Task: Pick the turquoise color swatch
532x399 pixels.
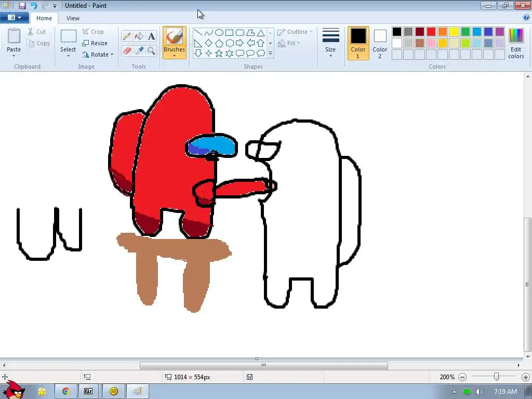Action: (477, 32)
